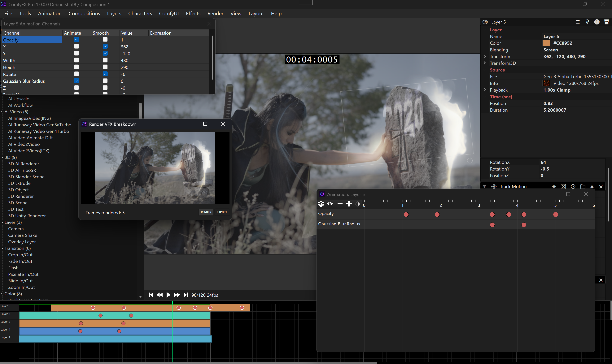This screenshot has height=364, width=612.
Task: Collapse the AI Video (6) tree group
Action: (2, 112)
